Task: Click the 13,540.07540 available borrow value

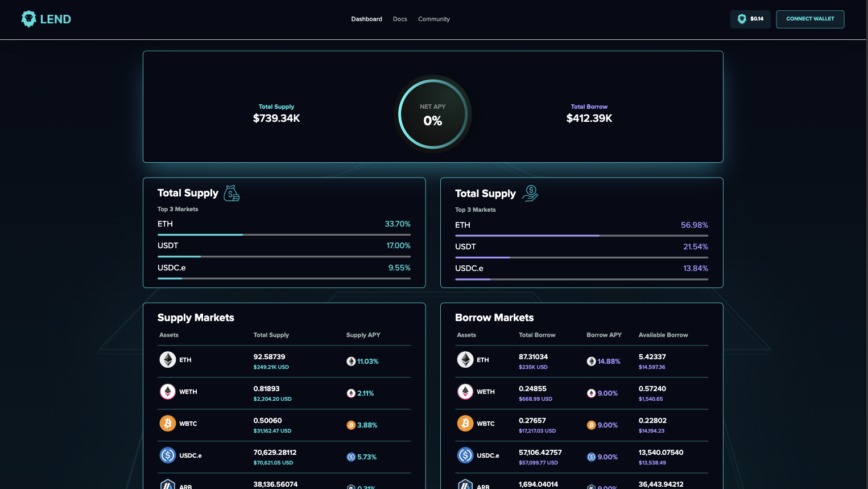Action: point(661,453)
